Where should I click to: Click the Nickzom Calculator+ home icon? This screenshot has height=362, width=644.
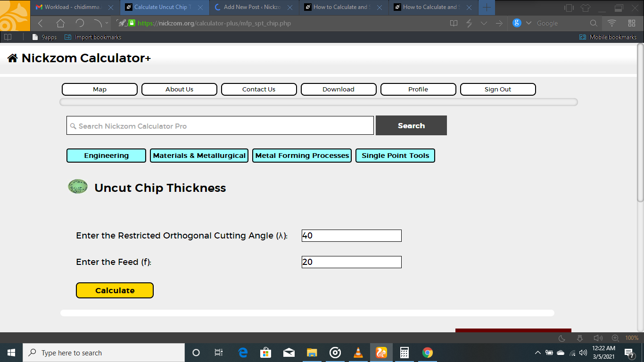(13, 58)
